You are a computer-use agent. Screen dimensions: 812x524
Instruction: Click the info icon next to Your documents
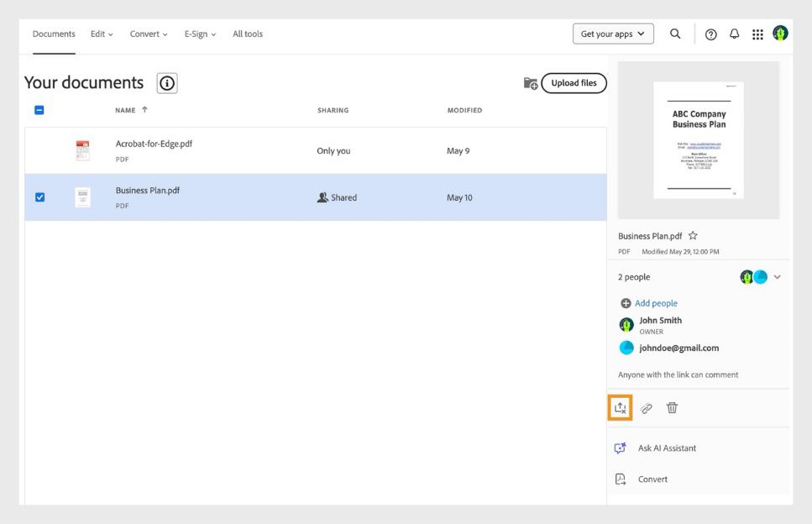[x=166, y=82]
